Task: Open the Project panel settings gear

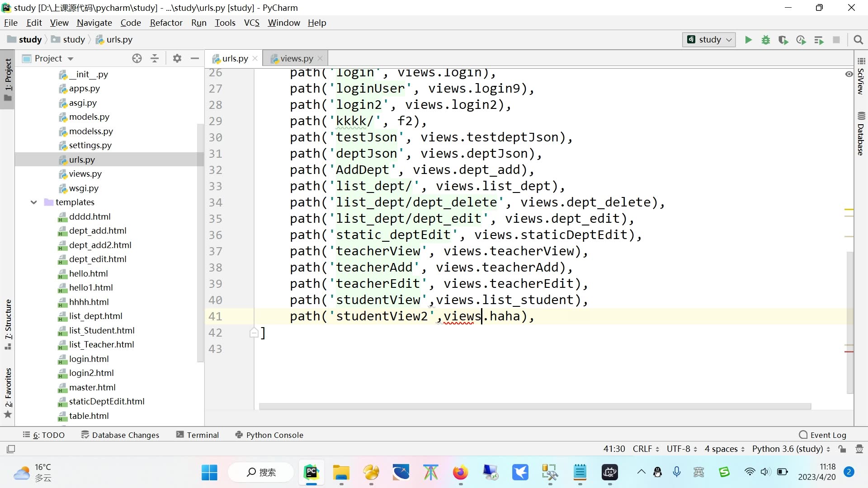Action: [177, 58]
